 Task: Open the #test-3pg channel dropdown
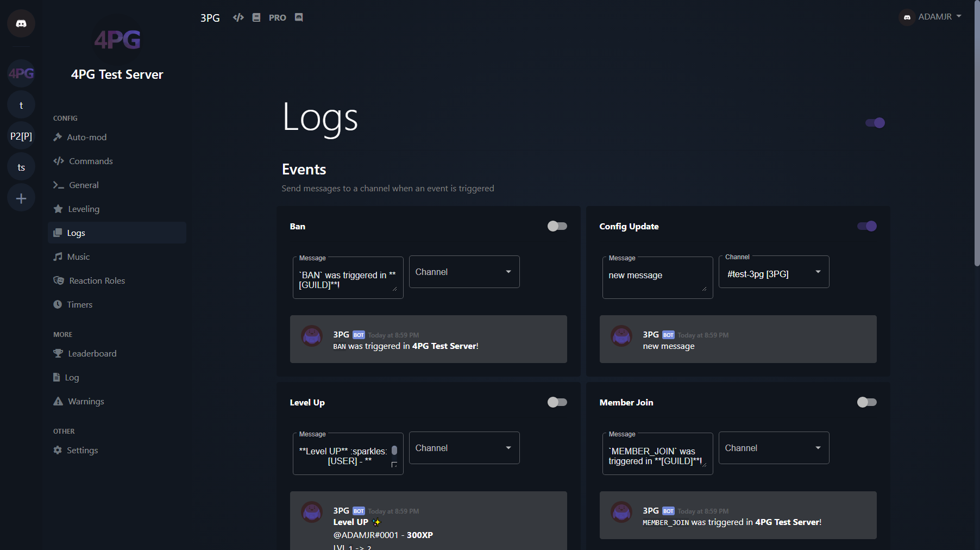[x=774, y=272]
